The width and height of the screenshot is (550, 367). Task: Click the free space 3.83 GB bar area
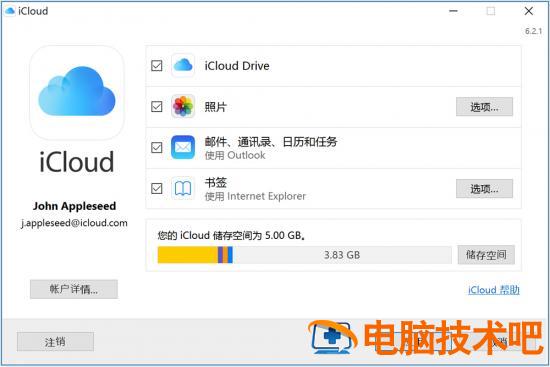342,255
